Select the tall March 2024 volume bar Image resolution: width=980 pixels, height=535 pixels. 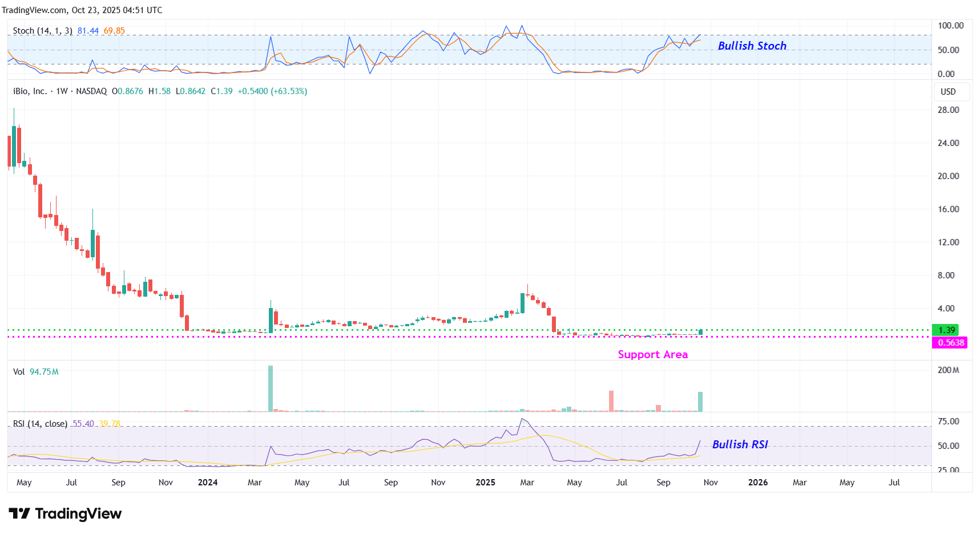271,388
